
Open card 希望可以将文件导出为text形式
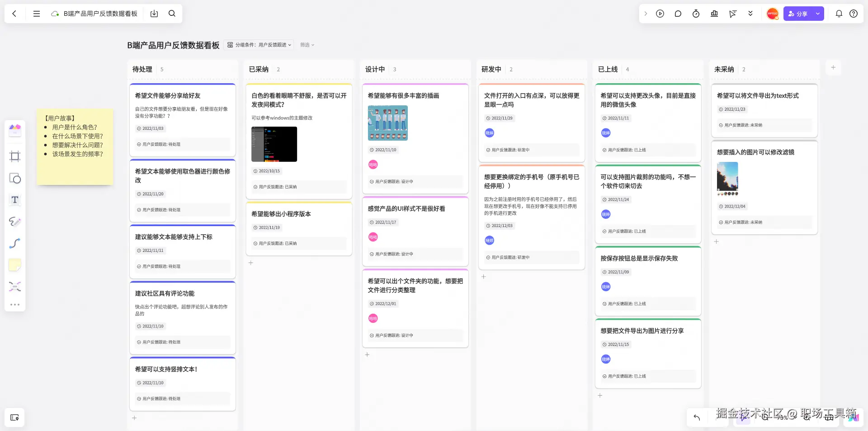click(764, 110)
